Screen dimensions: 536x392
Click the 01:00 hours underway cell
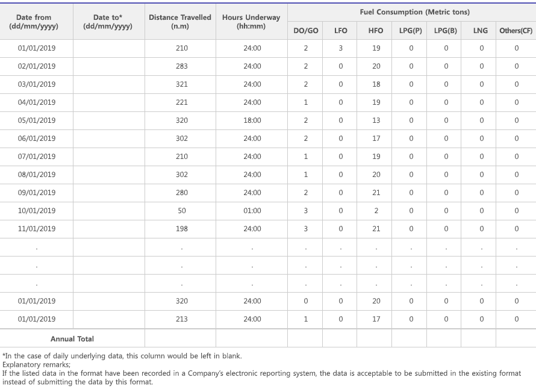tap(252, 211)
